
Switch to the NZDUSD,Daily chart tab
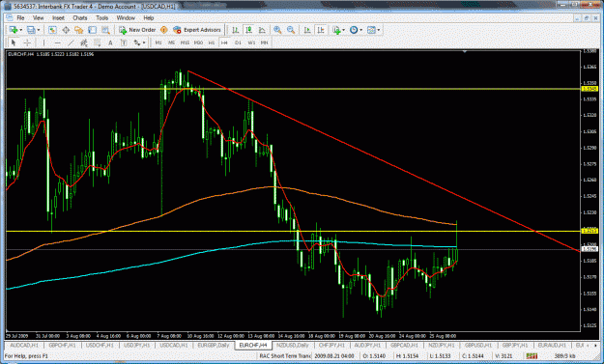293,346
